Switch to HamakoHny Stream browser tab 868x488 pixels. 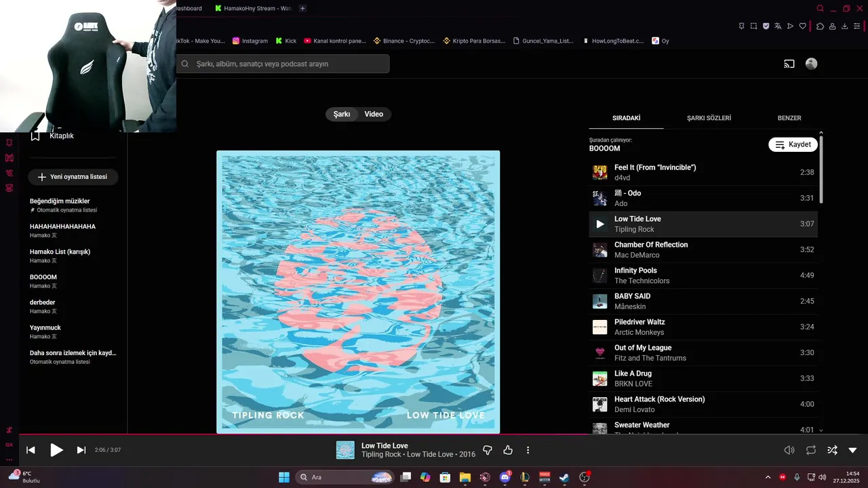(x=252, y=8)
